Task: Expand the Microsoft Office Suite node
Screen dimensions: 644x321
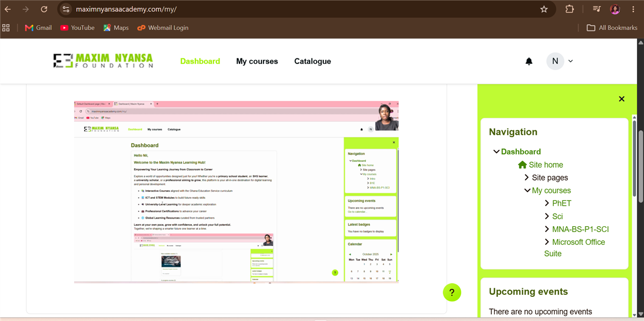Action: (x=547, y=242)
